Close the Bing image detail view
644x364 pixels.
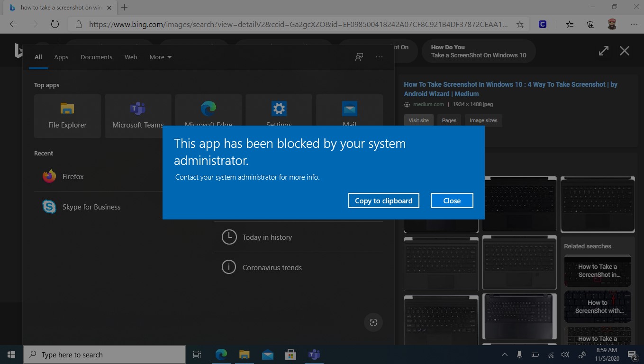point(625,51)
